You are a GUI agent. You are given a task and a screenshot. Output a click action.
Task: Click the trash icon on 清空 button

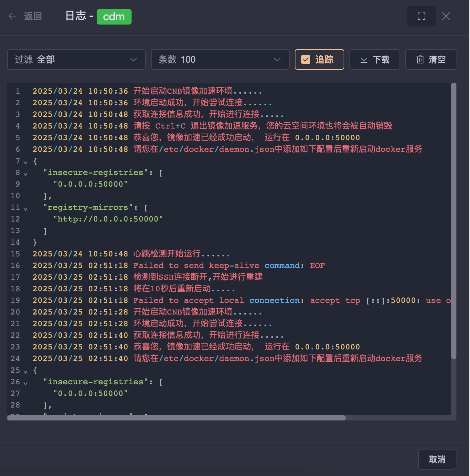[420, 59]
